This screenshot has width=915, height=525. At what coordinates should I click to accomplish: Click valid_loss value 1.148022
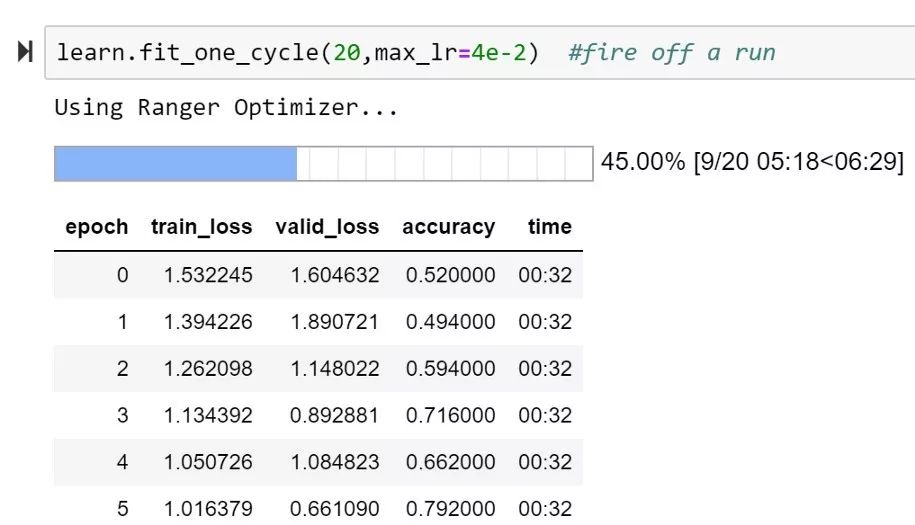coord(335,369)
